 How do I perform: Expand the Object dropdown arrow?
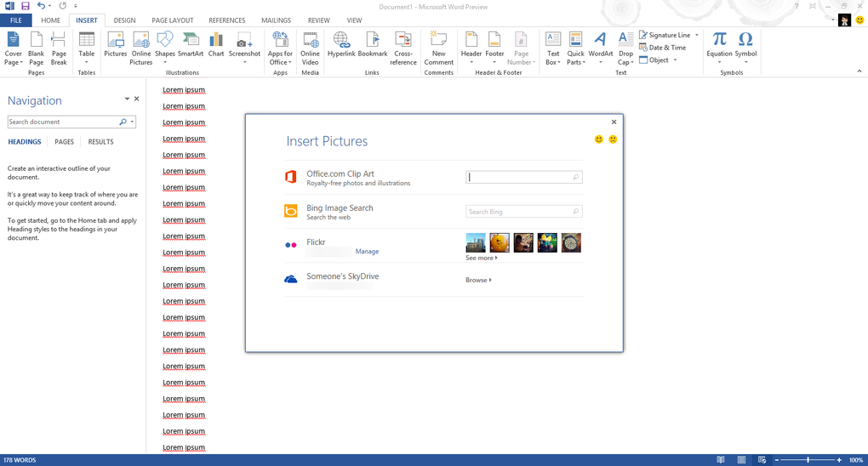point(675,60)
